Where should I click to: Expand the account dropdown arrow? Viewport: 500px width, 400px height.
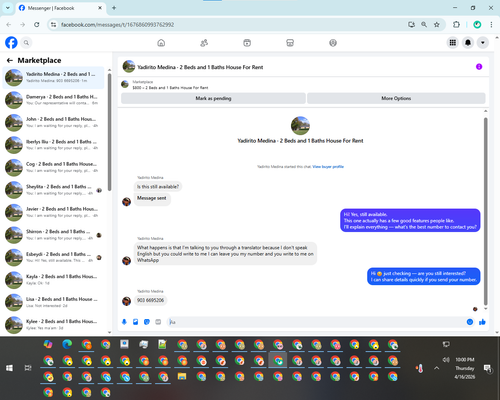click(483, 43)
